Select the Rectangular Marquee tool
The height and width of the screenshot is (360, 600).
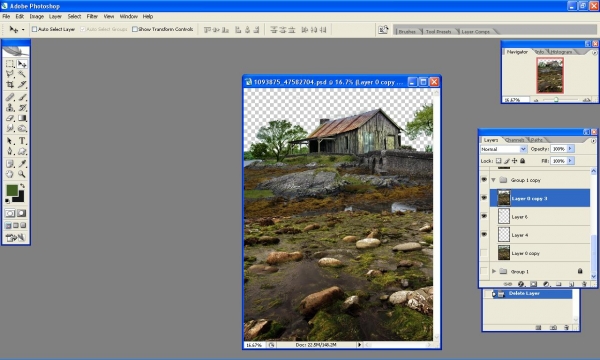tap(10, 64)
